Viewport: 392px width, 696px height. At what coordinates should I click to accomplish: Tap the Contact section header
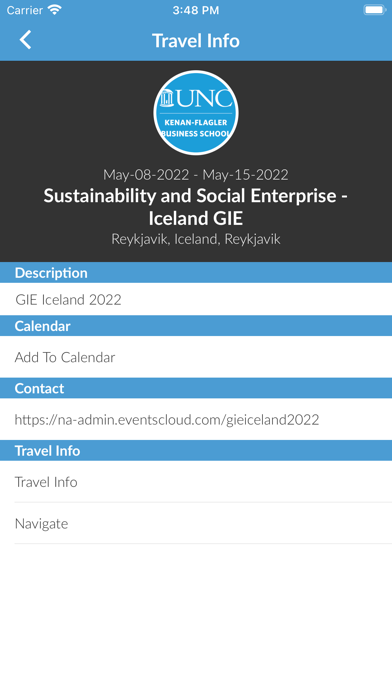[x=196, y=388]
